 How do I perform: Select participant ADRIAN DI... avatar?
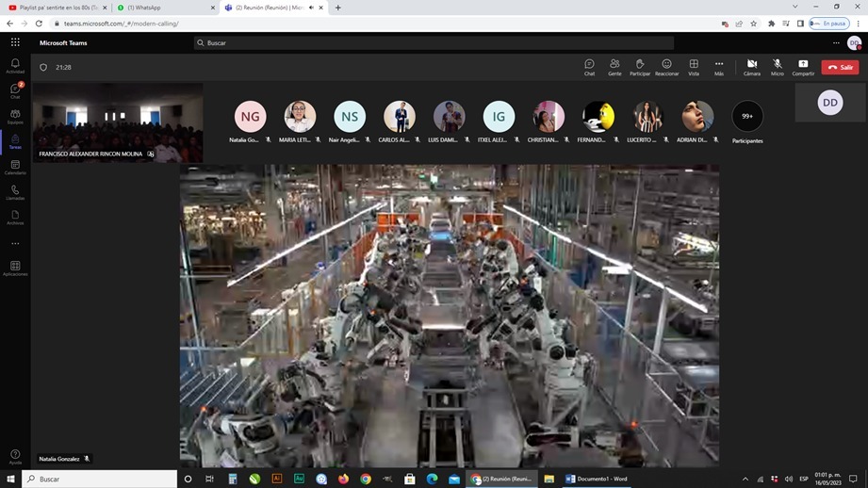[697, 116]
